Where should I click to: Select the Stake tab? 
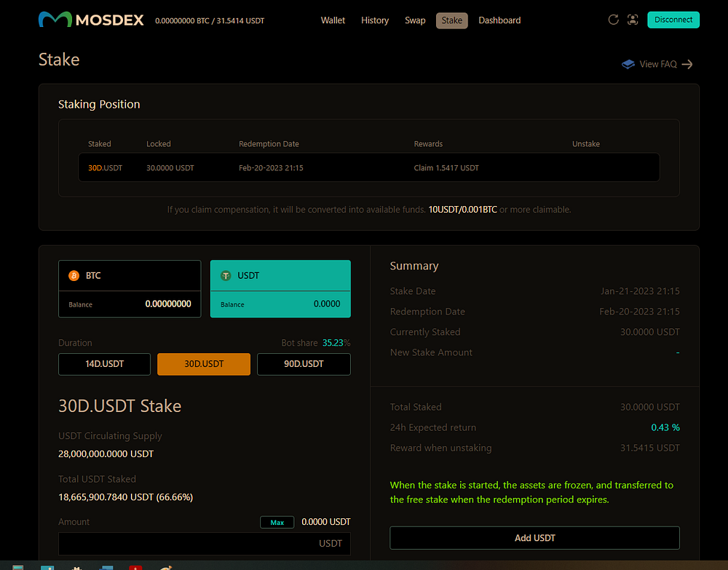(x=452, y=20)
